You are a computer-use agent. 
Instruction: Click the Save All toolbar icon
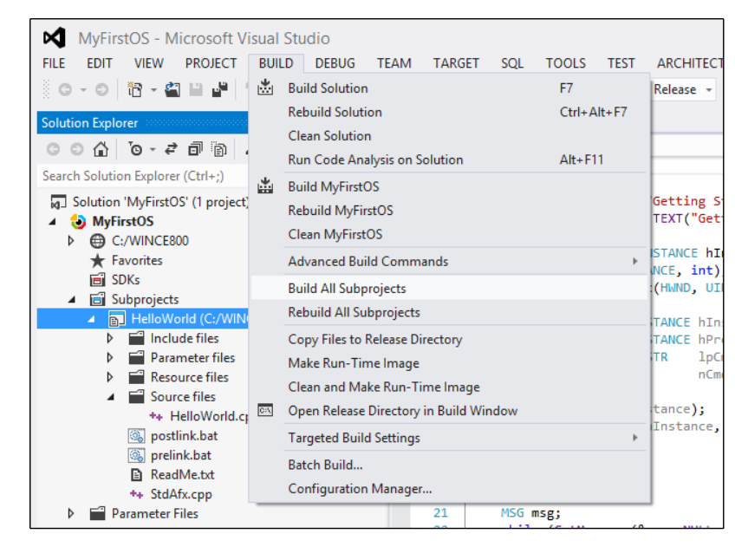pos(220,89)
